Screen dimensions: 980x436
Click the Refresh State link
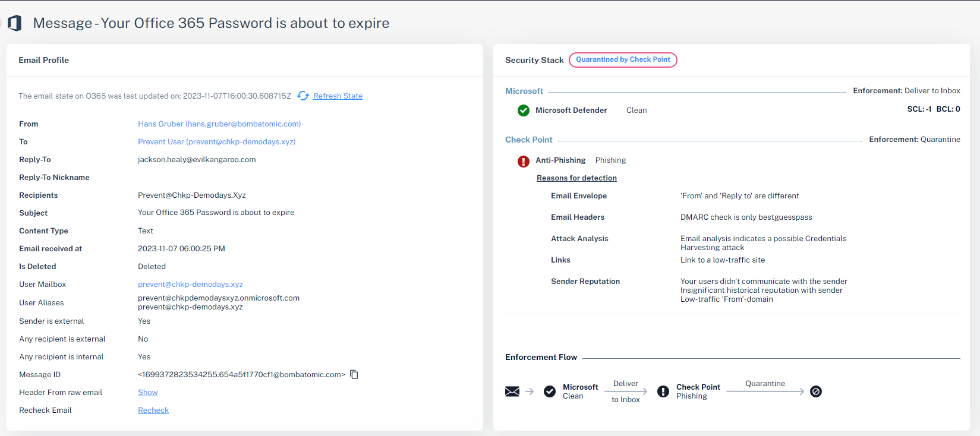[338, 96]
